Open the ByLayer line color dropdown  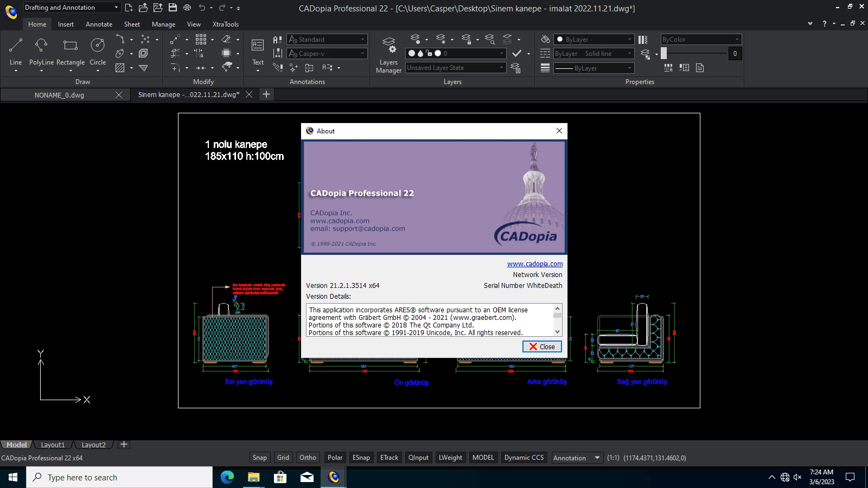(x=594, y=39)
